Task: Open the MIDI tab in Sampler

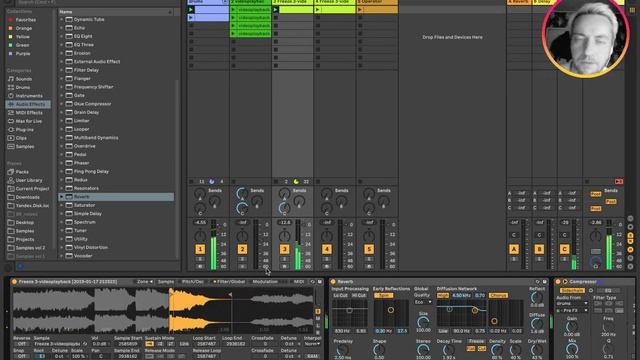Action: click(x=299, y=282)
